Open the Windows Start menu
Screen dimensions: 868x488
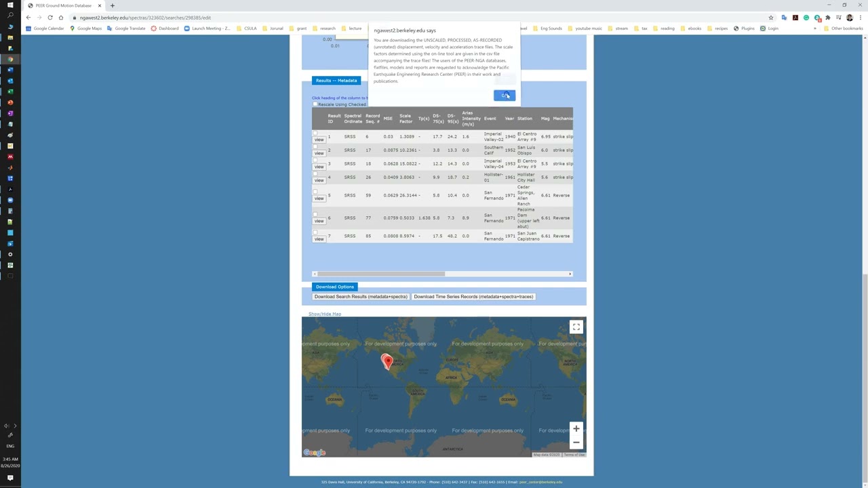coord(10,5)
